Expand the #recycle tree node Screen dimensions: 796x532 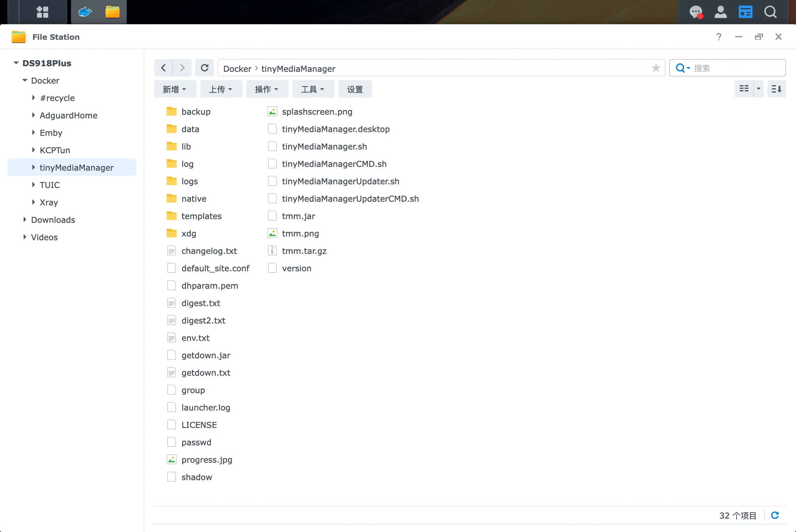coord(33,98)
